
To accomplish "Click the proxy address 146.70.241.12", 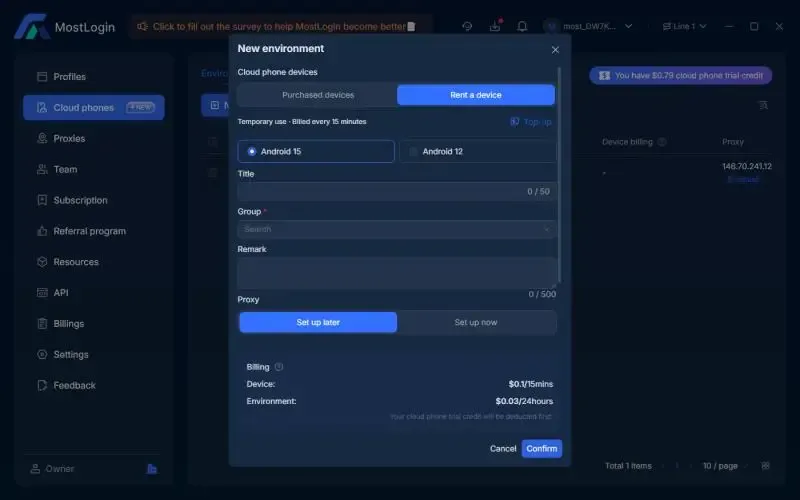I will tap(746, 166).
